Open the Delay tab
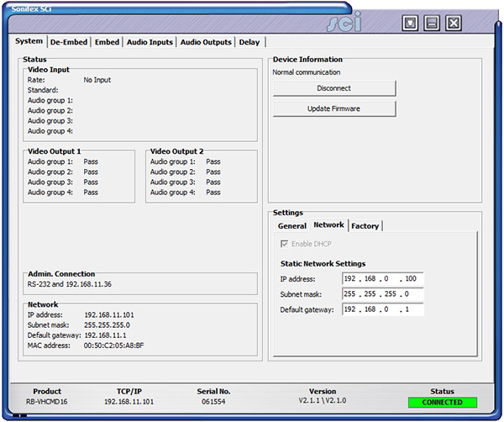This screenshot has height=422, width=504. [x=249, y=42]
